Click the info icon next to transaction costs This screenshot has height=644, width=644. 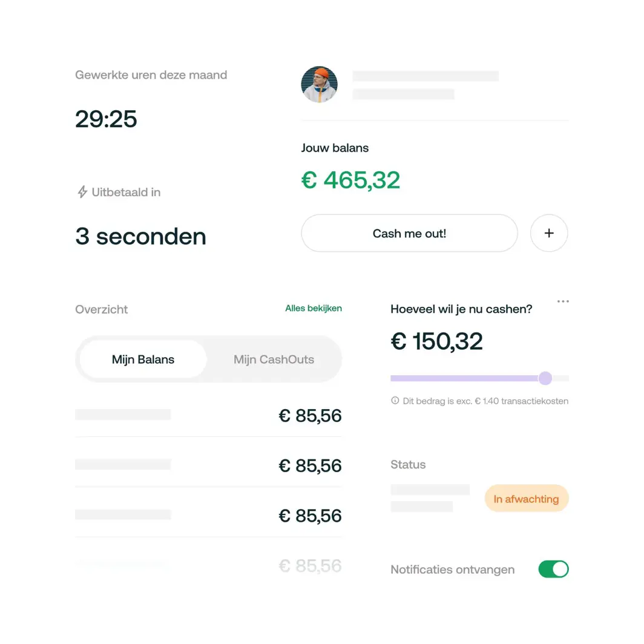click(x=394, y=401)
